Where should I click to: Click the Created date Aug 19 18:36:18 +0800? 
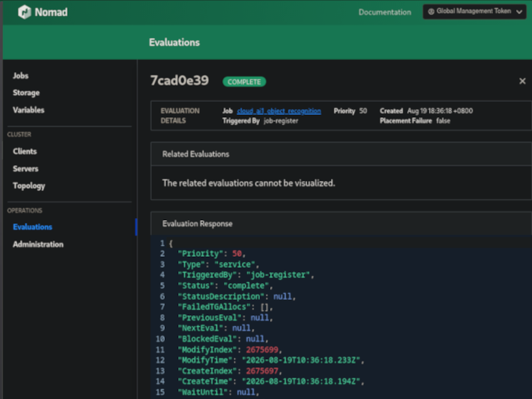point(440,111)
